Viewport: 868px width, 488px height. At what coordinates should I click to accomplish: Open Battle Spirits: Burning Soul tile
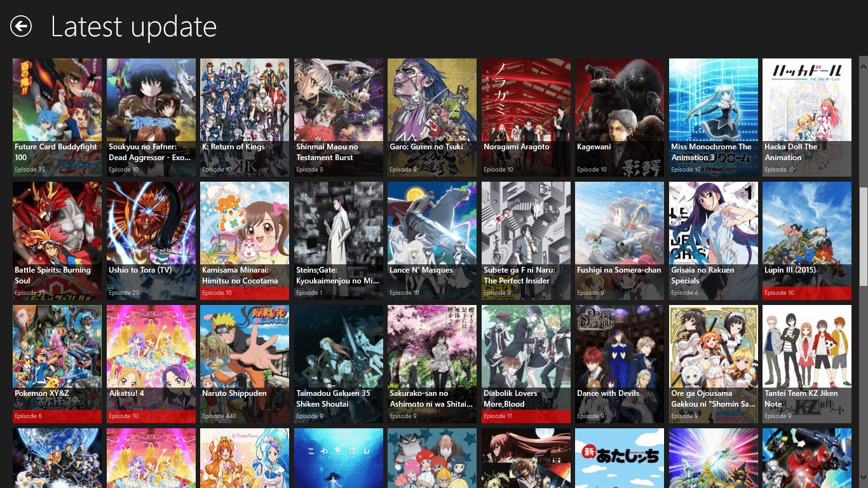pos(57,241)
